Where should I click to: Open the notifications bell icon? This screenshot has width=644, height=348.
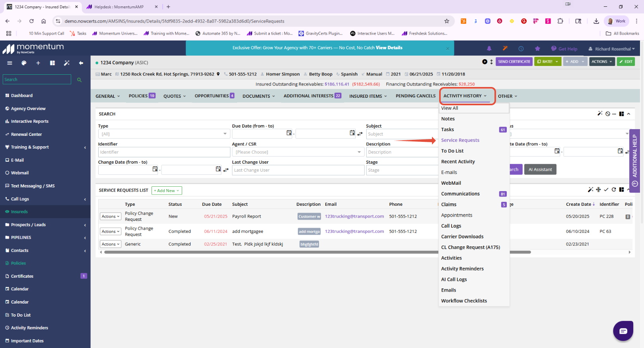(x=489, y=48)
